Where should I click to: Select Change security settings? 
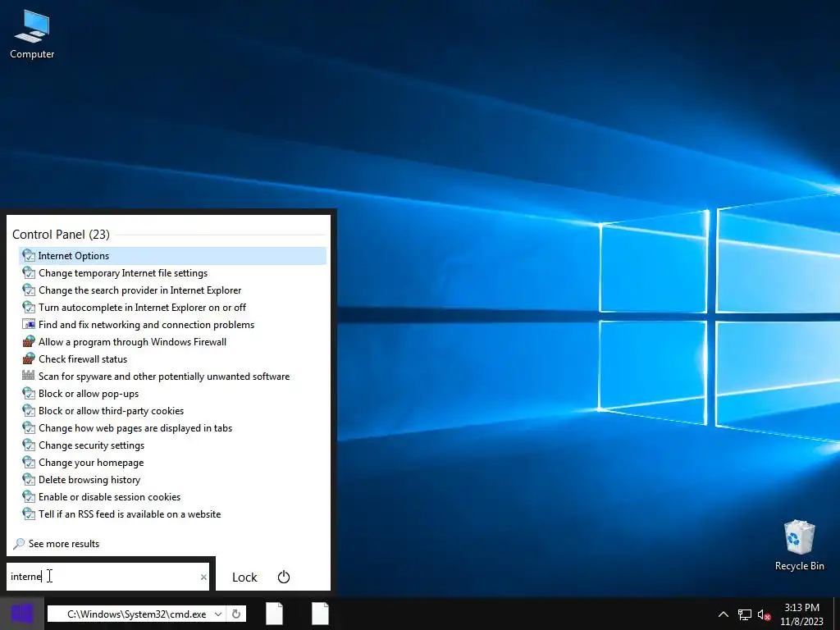(x=172, y=445)
